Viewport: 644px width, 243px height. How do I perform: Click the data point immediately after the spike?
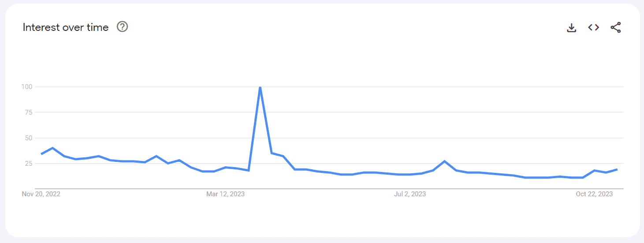click(x=272, y=153)
